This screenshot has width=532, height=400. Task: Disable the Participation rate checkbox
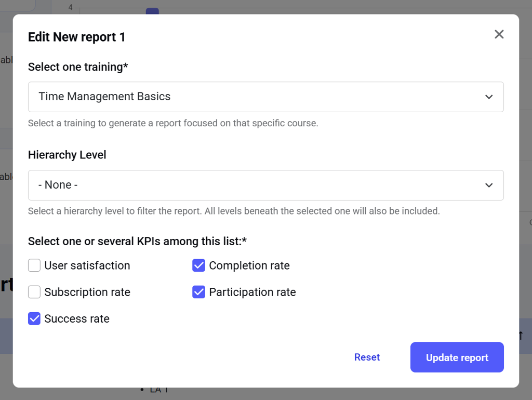tap(198, 292)
